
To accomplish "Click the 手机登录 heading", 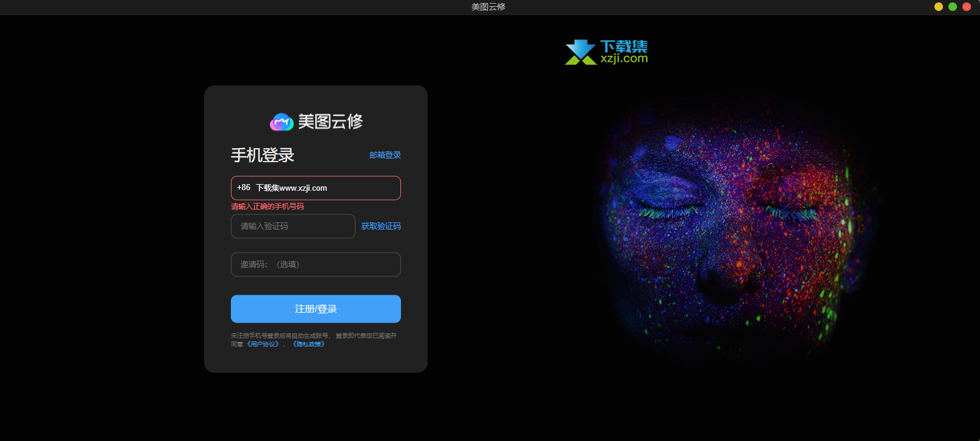I will coord(262,156).
